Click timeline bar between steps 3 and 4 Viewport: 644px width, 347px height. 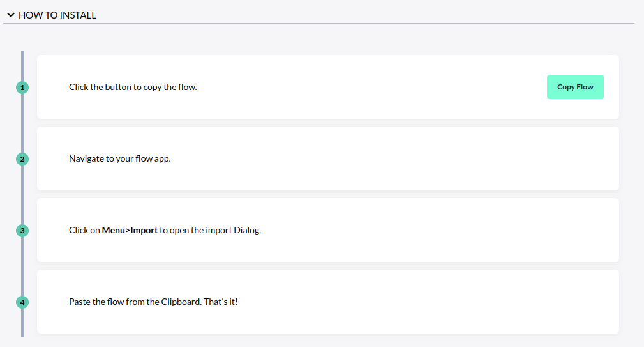[22, 266]
